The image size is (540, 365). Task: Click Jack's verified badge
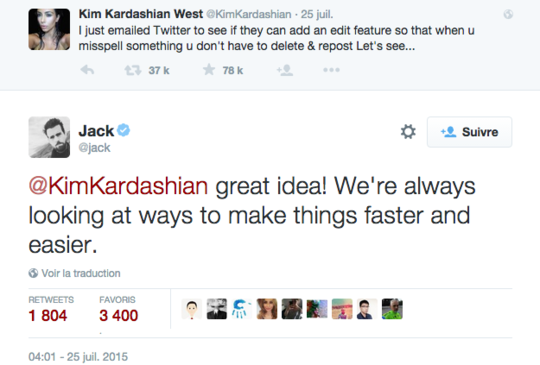(124, 130)
